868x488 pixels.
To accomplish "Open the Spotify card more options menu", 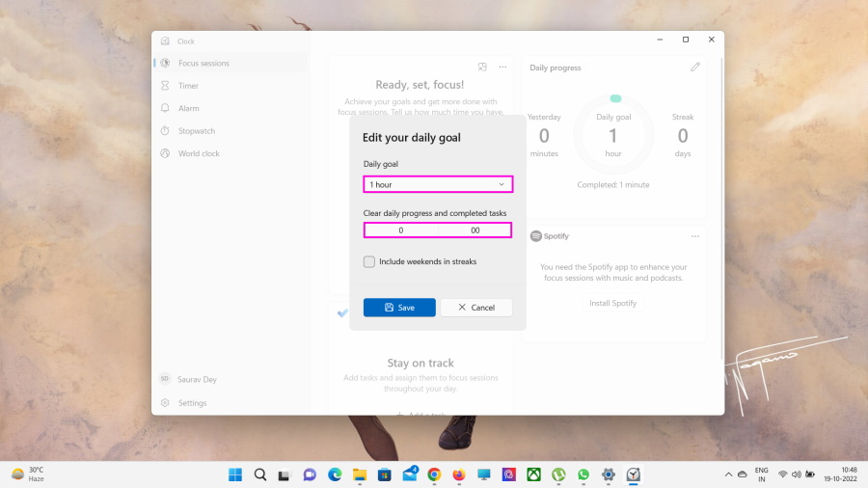I will [694, 236].
